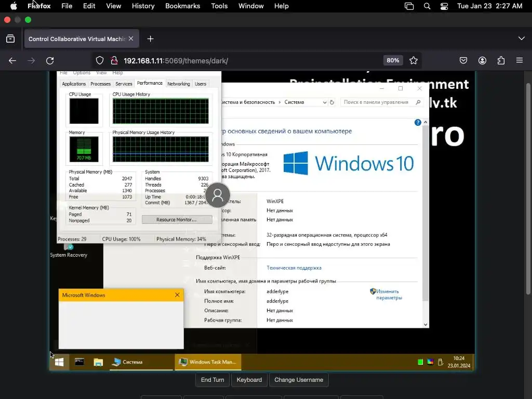
Task: Open the on-screen Keyboard button
Action: coord(249,380)
